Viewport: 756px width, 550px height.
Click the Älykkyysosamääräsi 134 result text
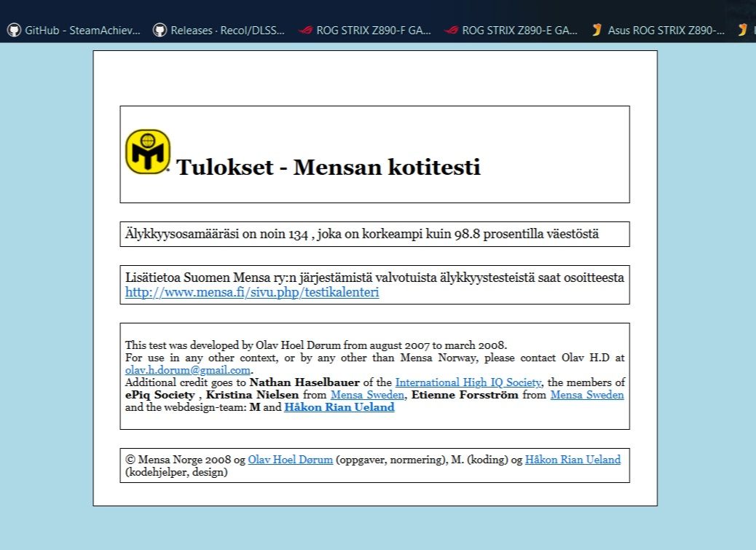coord(362,235)
